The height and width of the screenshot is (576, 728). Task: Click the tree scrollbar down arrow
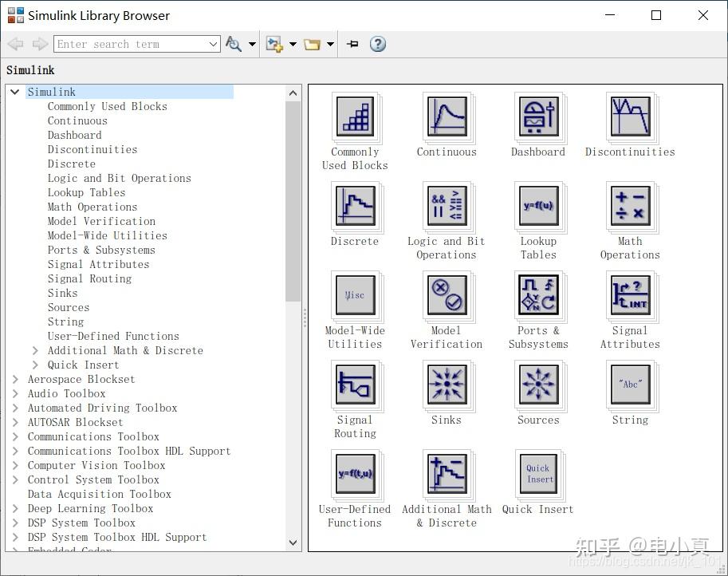[293, 542]
